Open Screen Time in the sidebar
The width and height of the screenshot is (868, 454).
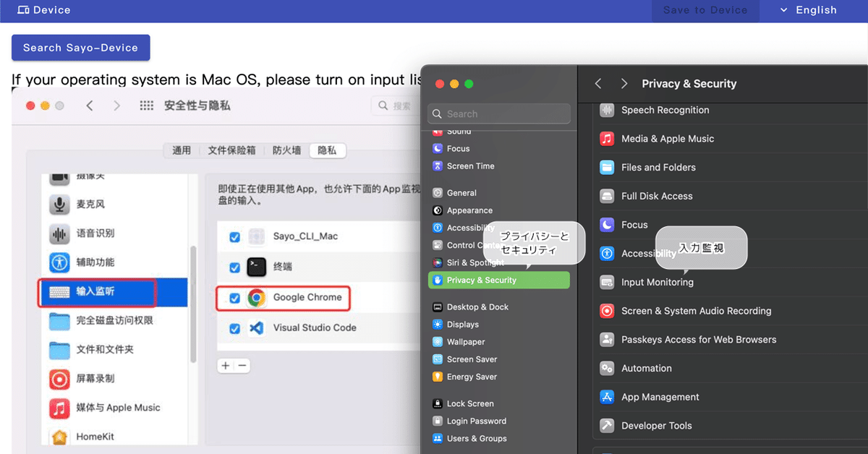coord(499,166)
